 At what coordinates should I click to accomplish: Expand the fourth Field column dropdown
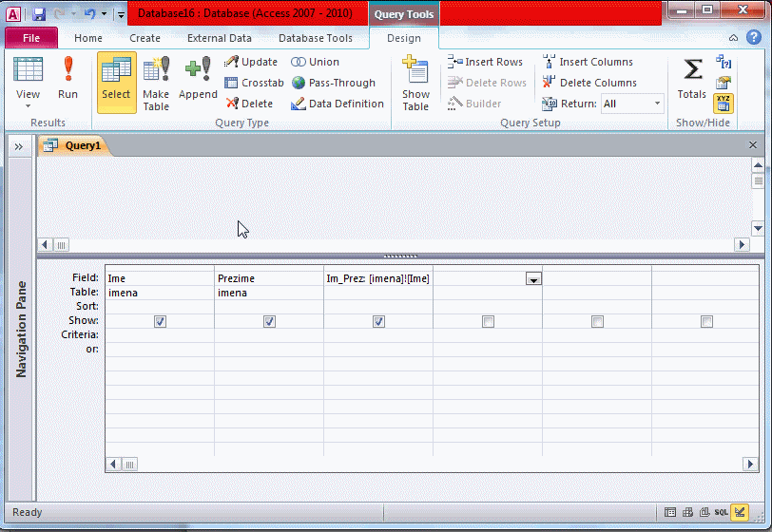pos(533,278)
